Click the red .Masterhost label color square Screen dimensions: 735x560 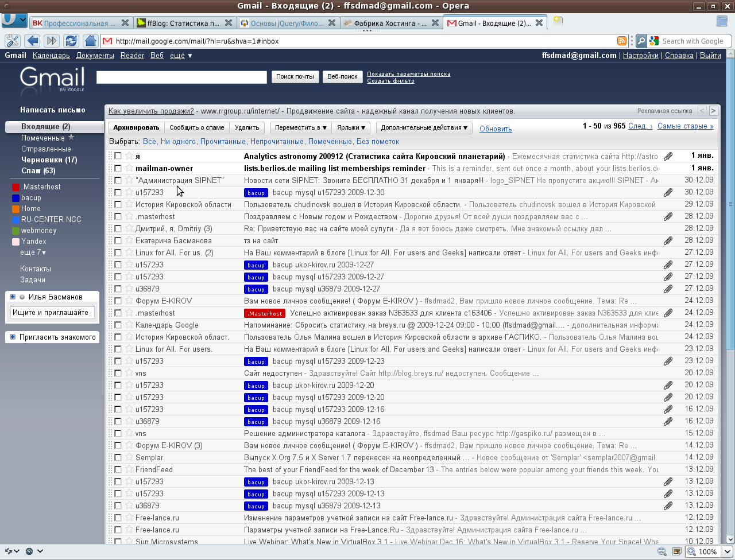[16, 187]
